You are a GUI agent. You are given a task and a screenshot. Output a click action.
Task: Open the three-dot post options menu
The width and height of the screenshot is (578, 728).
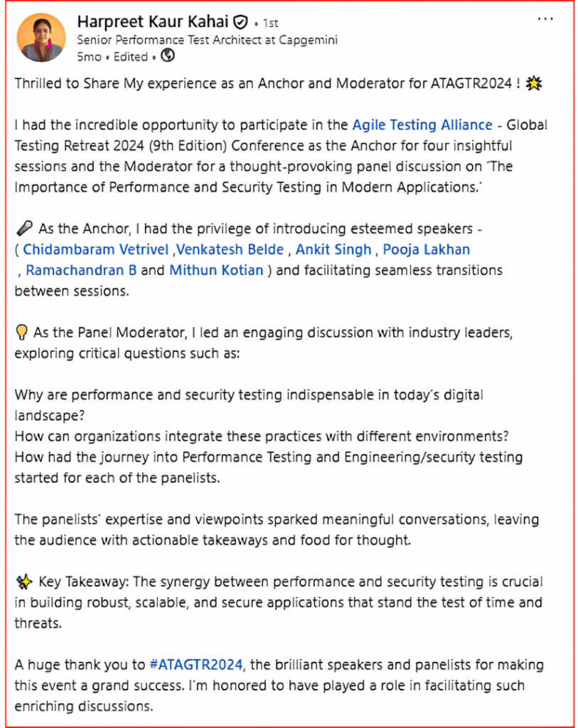[x=545, y=19]
